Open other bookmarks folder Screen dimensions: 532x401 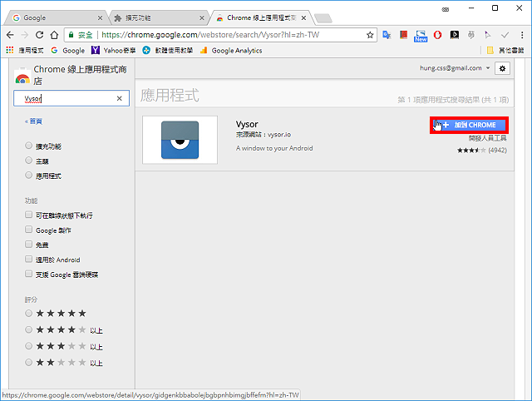click(505, 51)
